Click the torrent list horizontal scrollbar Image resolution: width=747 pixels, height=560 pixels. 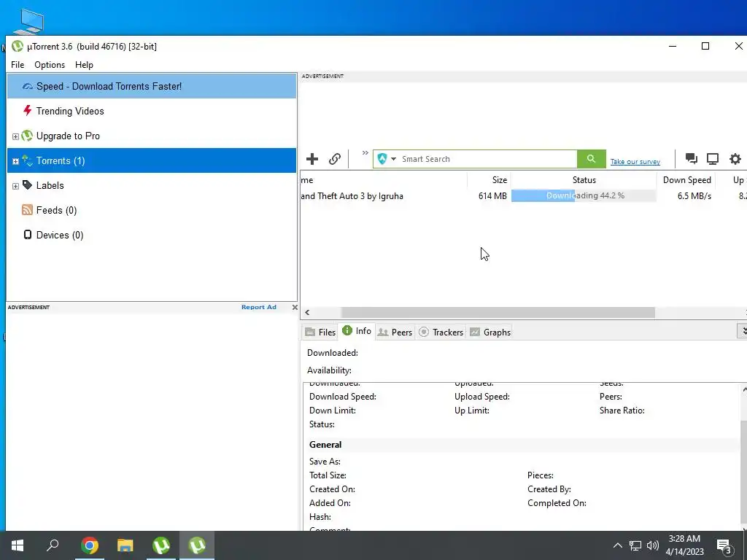click(x=498, y=312)
